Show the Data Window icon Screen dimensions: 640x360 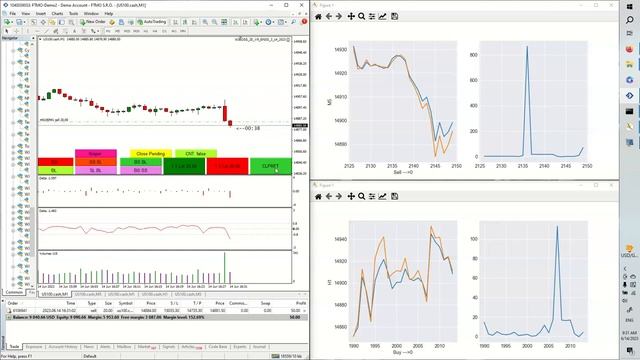point(43,22)
